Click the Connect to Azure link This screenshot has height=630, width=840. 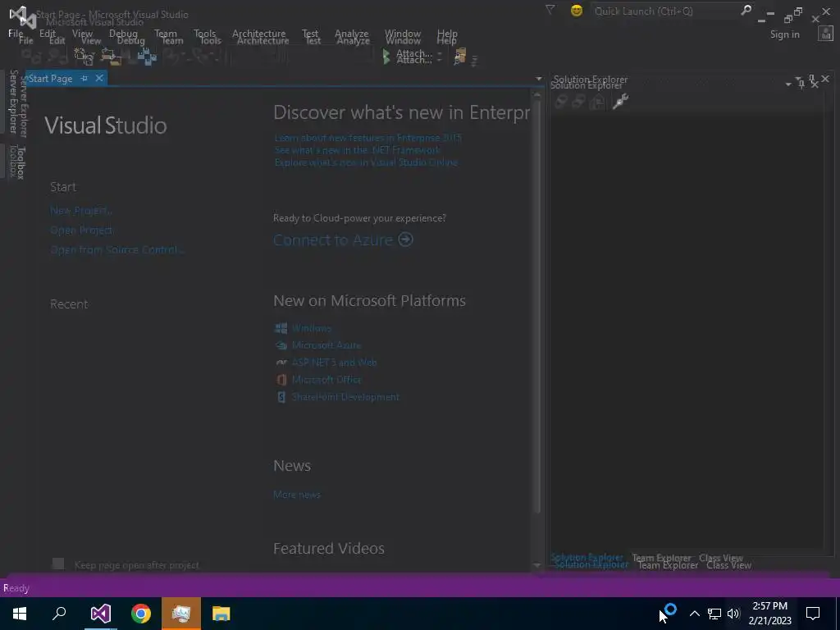tap(333, 240)
